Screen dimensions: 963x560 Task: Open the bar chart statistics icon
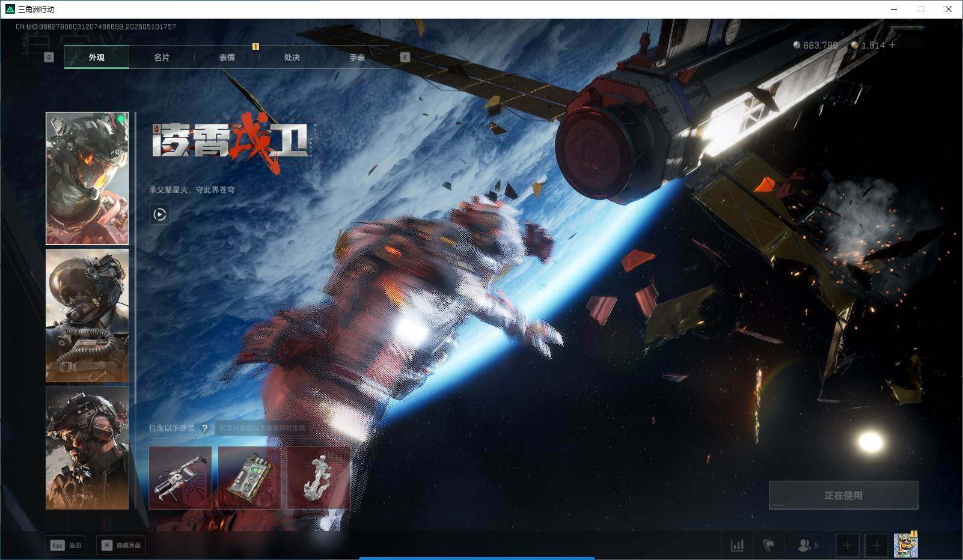point(737,545)
